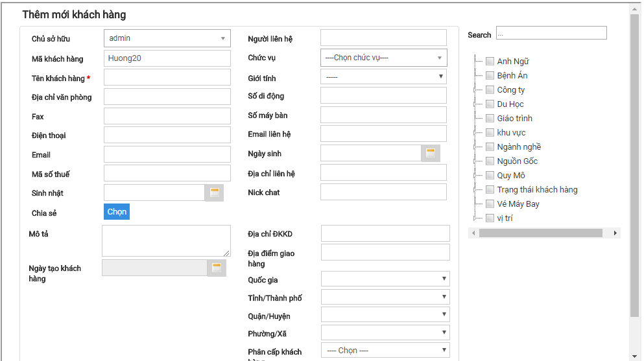Open the Sinh nhật calendar picker
This screenshot has height=361, width=644.
[x=215, y=192]
